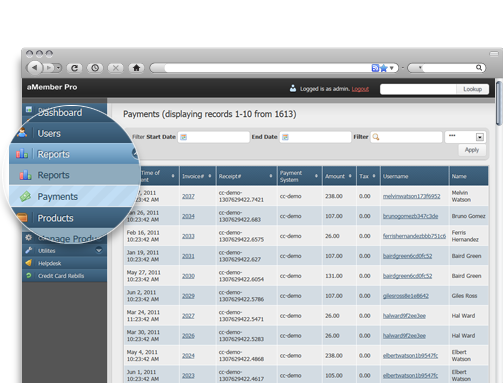Open the Start Date calendar picker icon

point(184,137)
